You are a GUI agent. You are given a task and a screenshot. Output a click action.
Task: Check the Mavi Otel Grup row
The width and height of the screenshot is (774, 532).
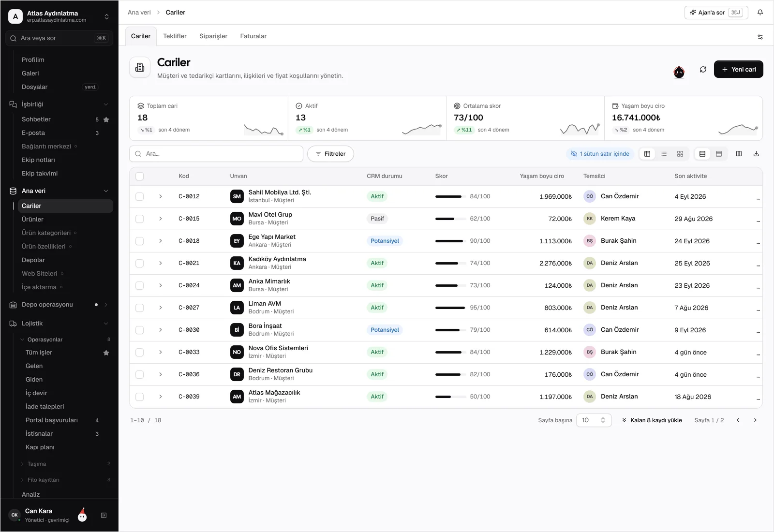(140, 219)
